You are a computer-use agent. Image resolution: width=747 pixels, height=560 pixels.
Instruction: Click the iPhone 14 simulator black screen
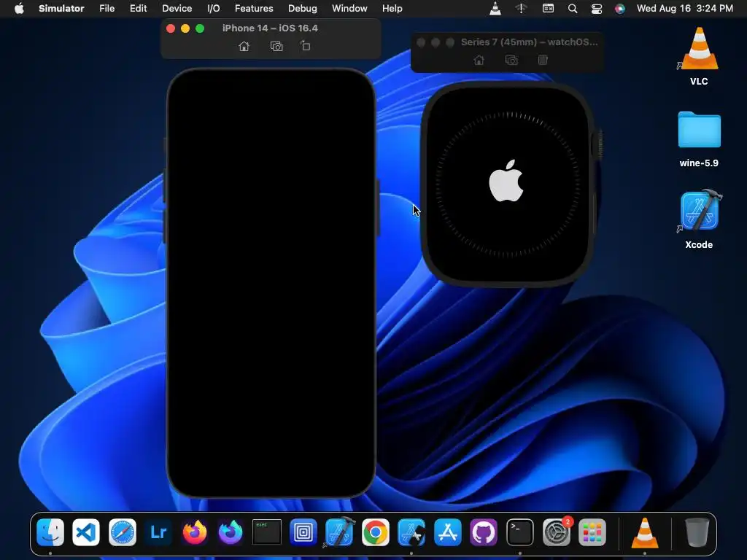tap(271, 283)
